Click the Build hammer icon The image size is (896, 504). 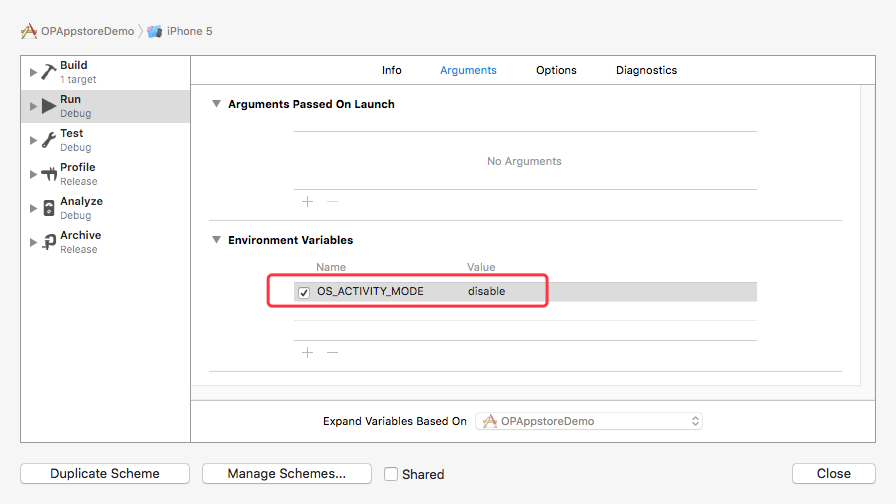tap(49, 72)
